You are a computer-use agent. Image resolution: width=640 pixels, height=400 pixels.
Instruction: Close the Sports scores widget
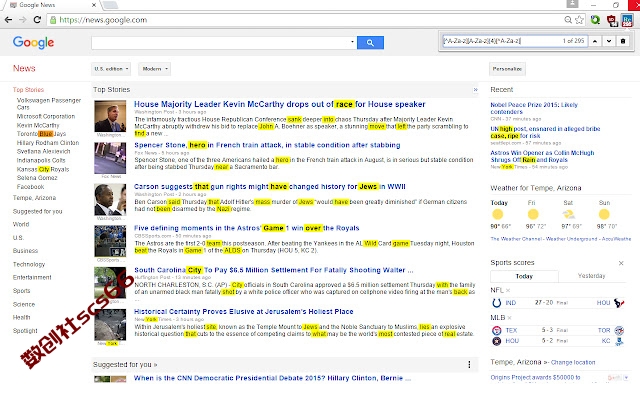(x=621, y=263)
